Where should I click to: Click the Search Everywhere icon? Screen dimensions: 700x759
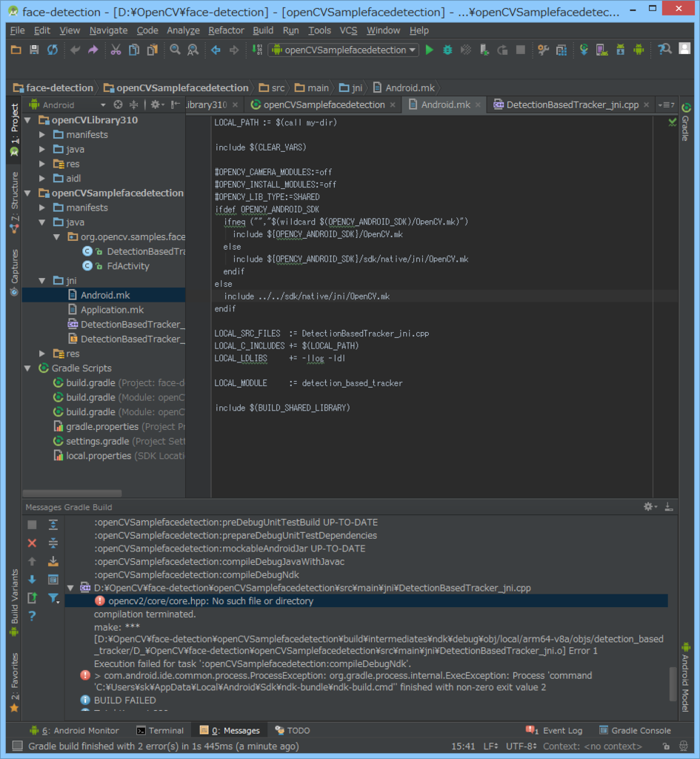tap(664, 50)
